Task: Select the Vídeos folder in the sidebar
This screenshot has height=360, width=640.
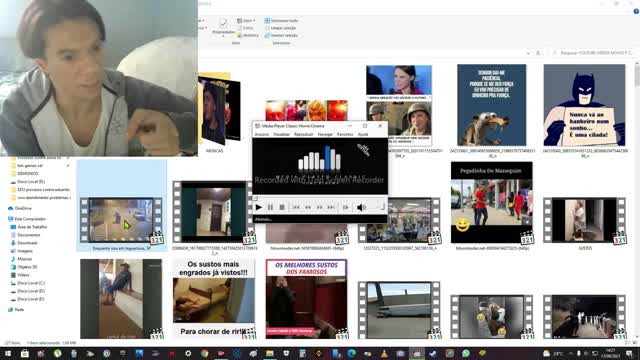Action: point(23,275)
